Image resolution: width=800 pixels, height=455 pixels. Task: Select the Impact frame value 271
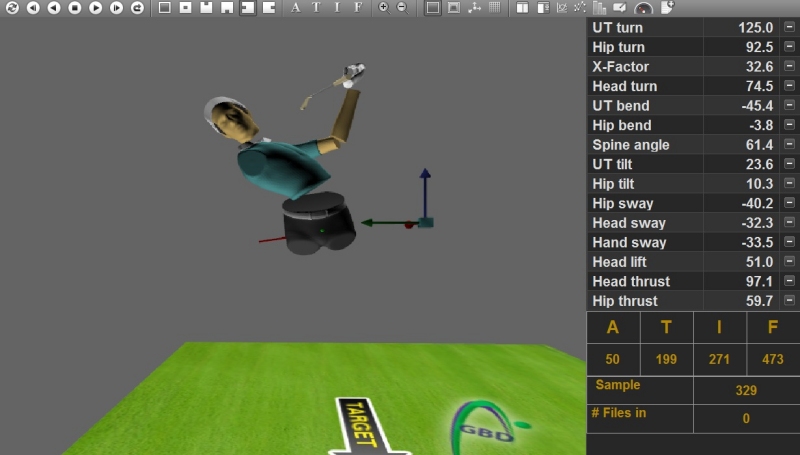[x=719, y=360]
